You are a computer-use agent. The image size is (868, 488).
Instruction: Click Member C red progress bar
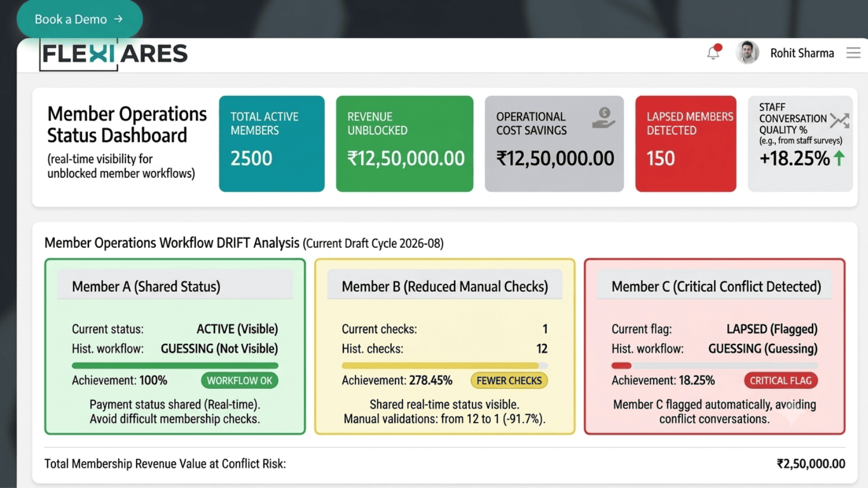coord(714,365)
